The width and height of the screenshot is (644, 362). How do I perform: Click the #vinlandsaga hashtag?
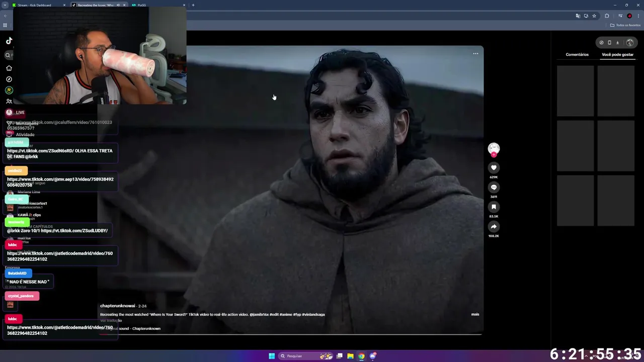(313, 314)
